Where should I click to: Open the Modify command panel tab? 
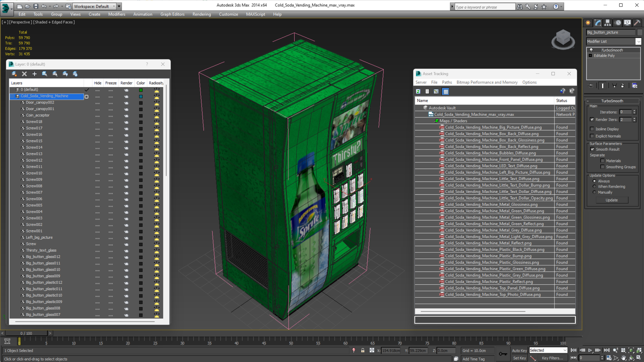(x=598, y=23)
